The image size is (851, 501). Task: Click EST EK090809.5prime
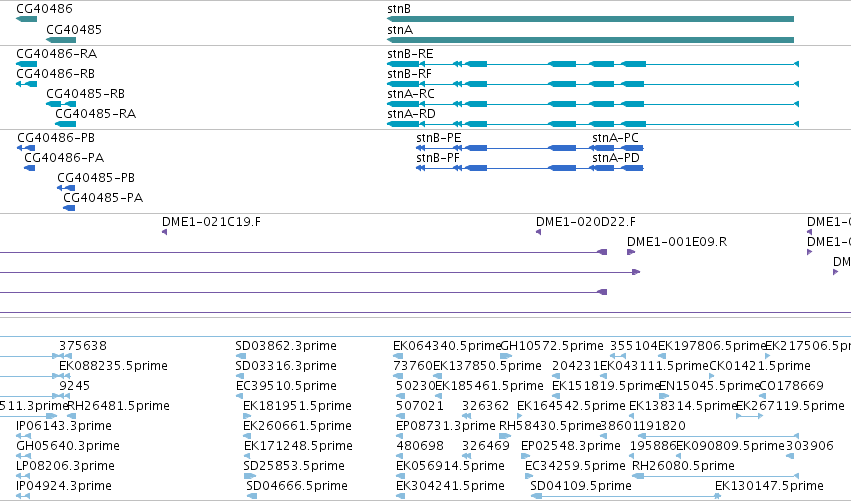[x=731, y=446]
